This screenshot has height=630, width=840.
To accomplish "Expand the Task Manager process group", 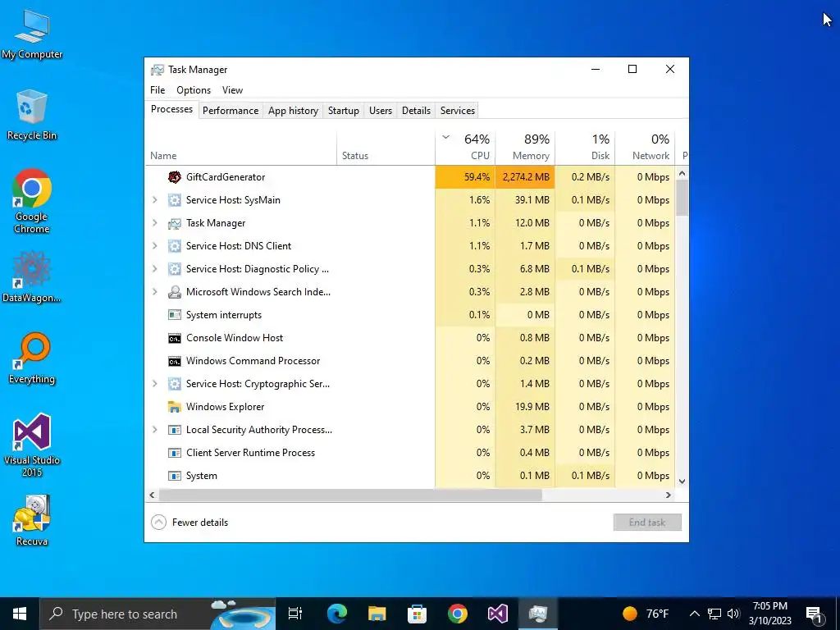I will (x=155, y=223).
